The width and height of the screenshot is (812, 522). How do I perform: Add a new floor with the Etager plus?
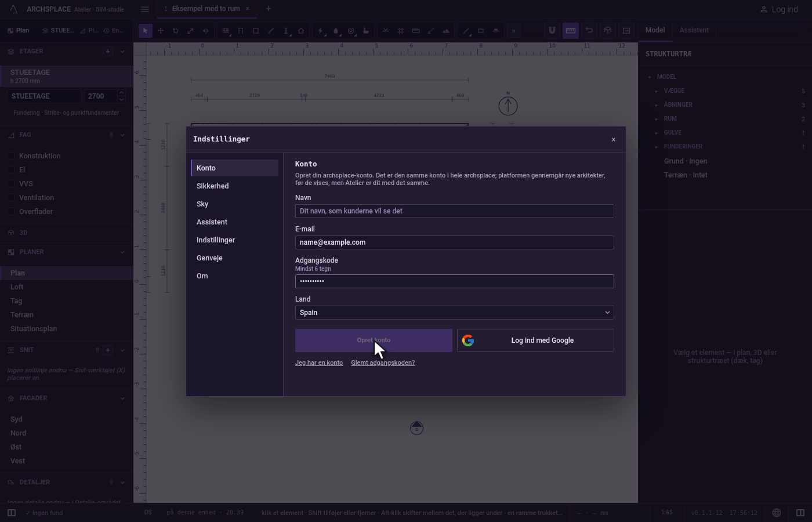[108, 52]
